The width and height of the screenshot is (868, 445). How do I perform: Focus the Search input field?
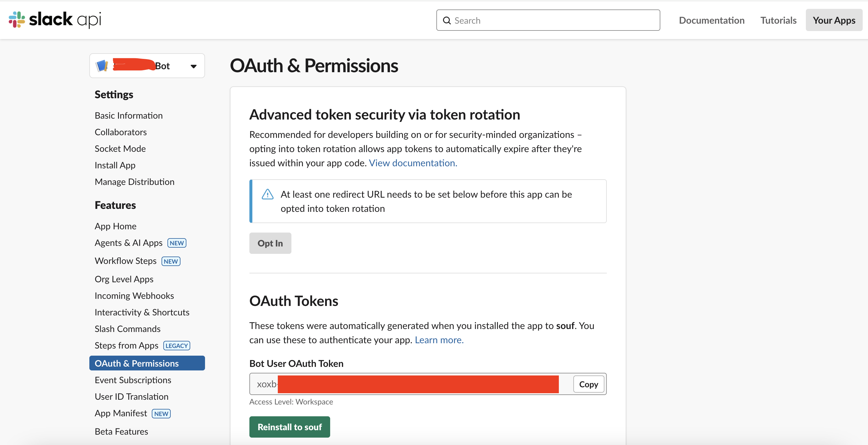pos(553,21)
